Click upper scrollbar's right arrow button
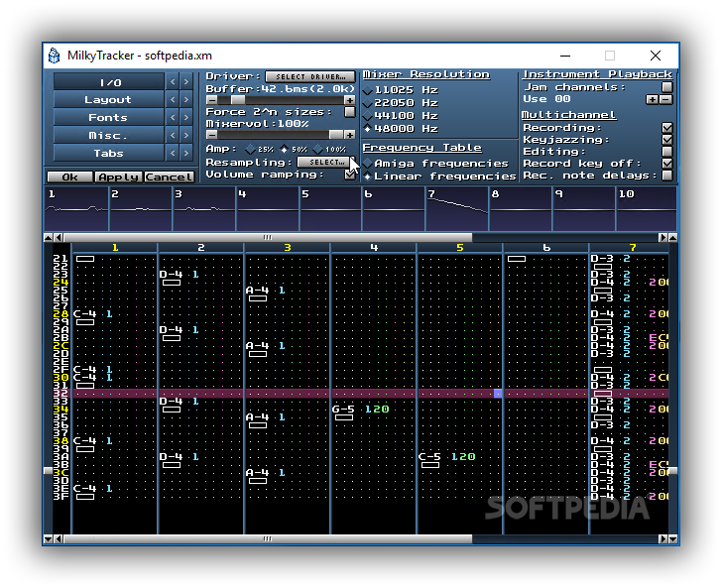Screen dimensions: 722x588 point(662,238)
